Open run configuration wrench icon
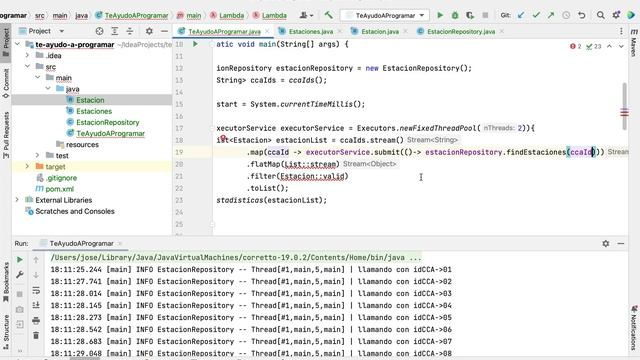The height and width of the screenshot is (360, 640). [x=20, y=275]
